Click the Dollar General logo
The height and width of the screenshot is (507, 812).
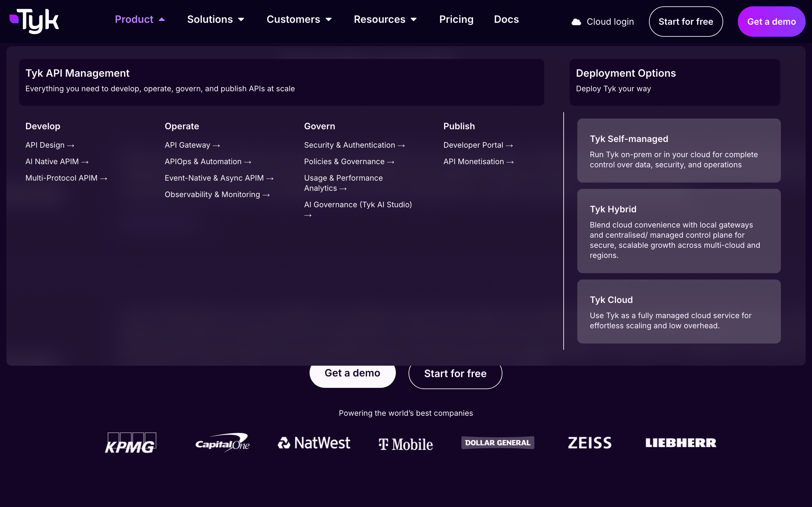tap(498, 443)
